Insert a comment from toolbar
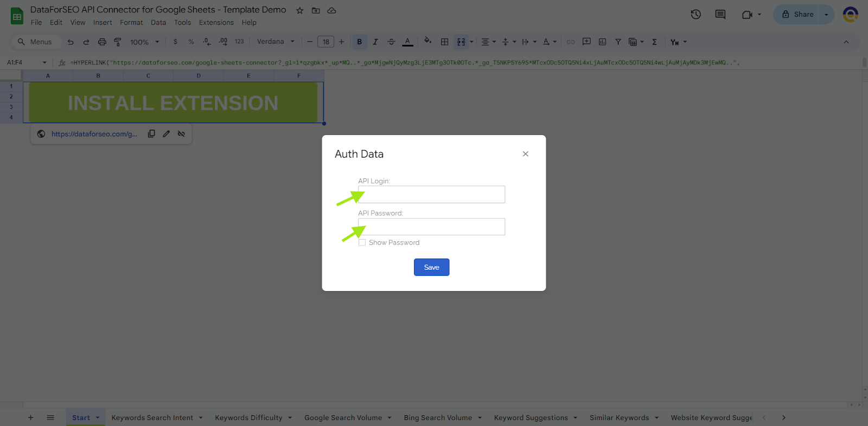 [586, 42]
